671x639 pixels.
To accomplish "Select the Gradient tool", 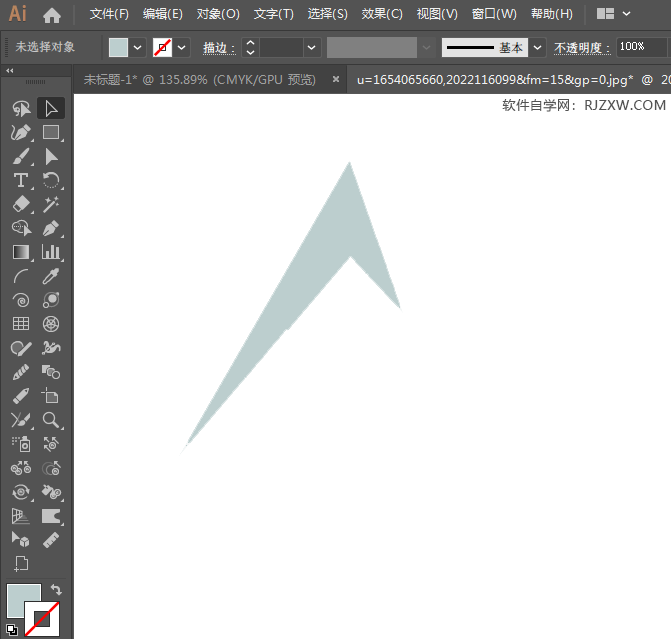I will tap(20, 252).
